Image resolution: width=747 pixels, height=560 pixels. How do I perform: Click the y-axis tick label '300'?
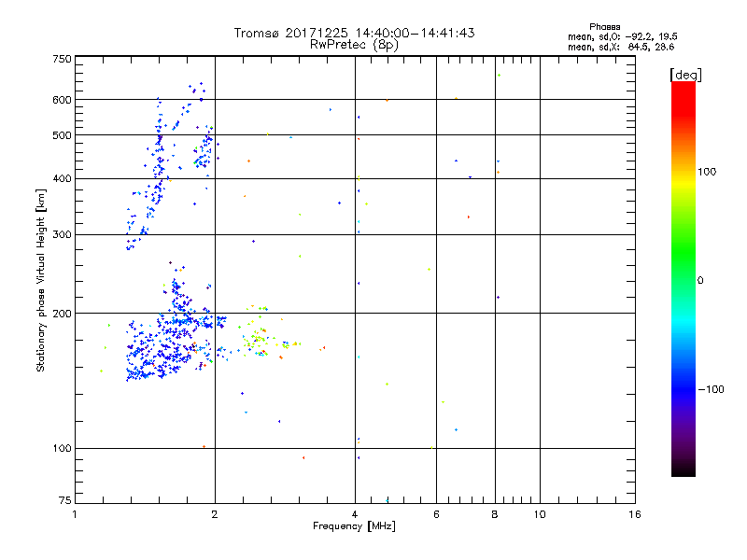tap(62, 234)
